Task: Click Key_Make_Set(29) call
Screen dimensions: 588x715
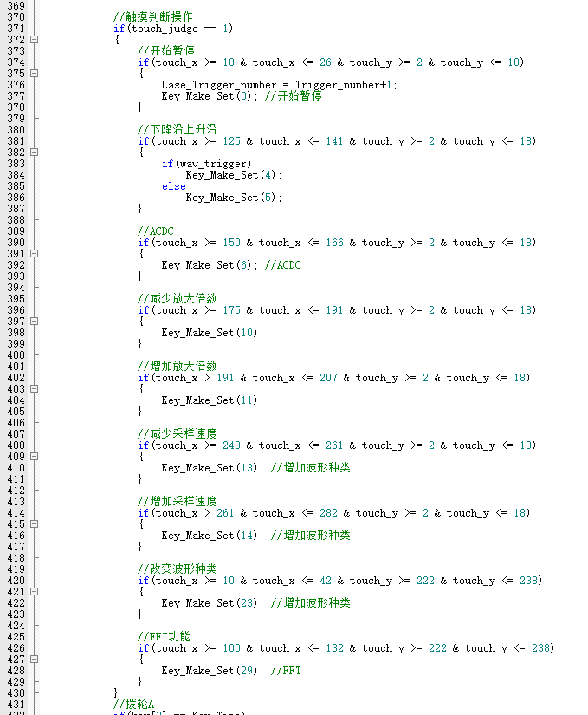Action: [213, 671]
